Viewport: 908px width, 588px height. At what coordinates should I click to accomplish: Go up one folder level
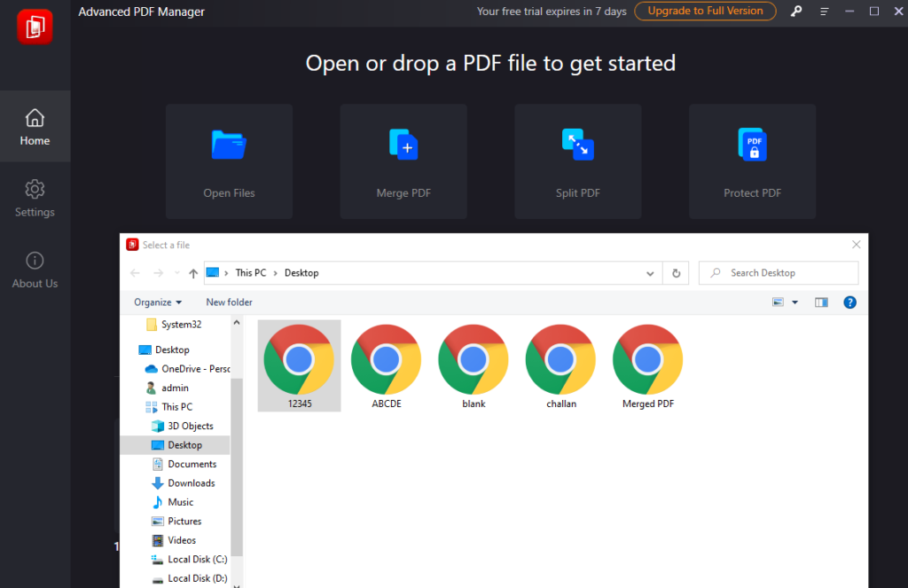(193, 273)
